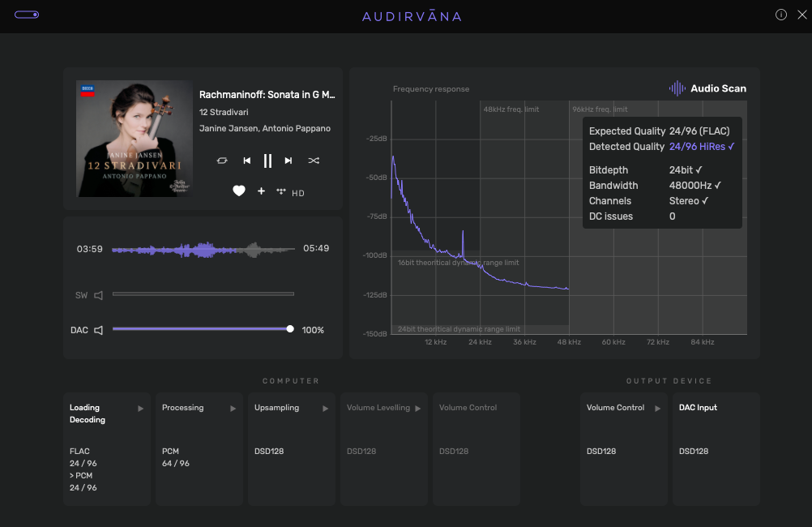
Task: Expand arrow next to Loading Decoding
Action: pyautogui.click(x=140, y=409)
